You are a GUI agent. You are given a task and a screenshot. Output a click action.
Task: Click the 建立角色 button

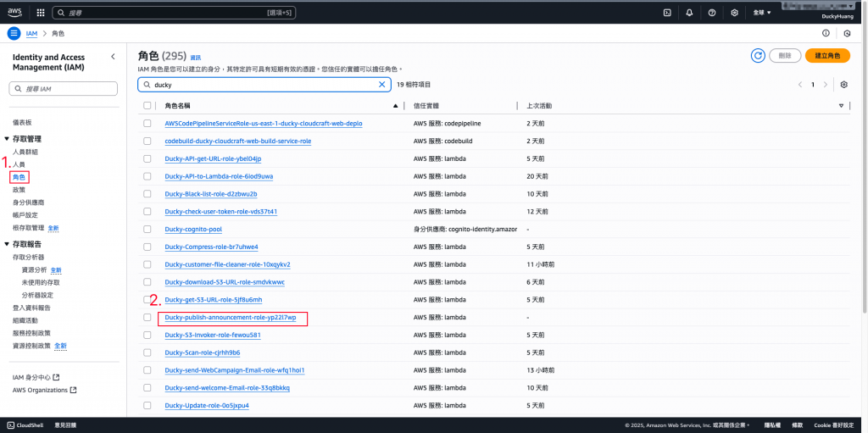[x=827, y=55]
